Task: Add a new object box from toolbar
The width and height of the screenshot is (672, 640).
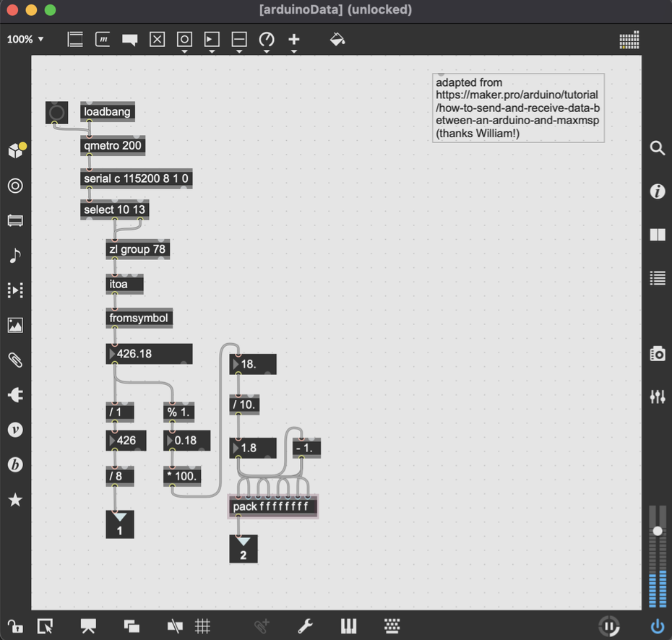Action: pos(75,40)
